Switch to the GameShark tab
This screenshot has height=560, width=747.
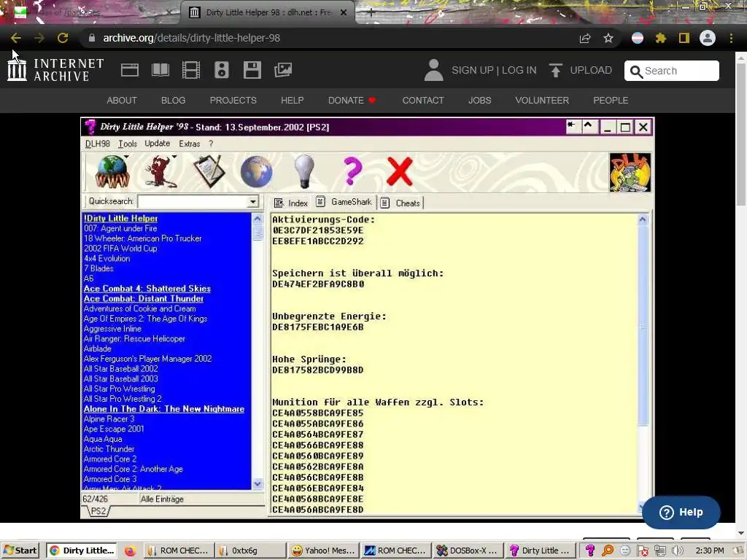coord(344,203)
